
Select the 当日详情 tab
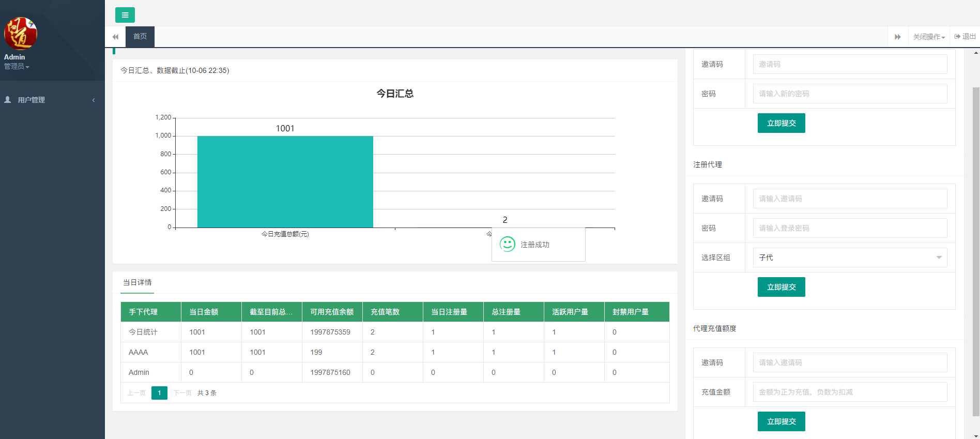coord(137,282)
